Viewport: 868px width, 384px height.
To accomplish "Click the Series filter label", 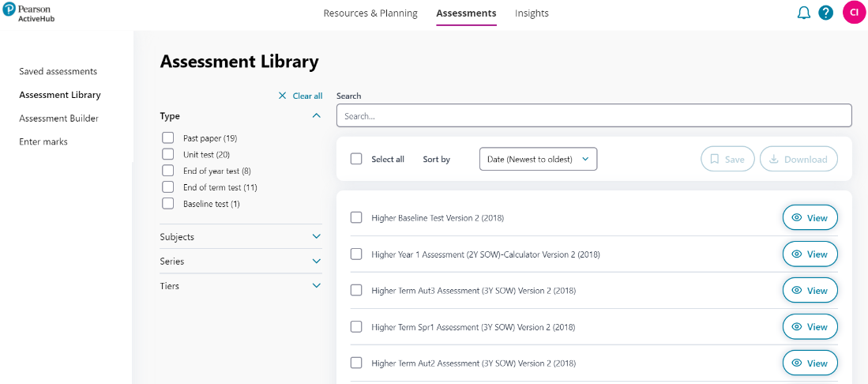I will (x=172, y=261).
